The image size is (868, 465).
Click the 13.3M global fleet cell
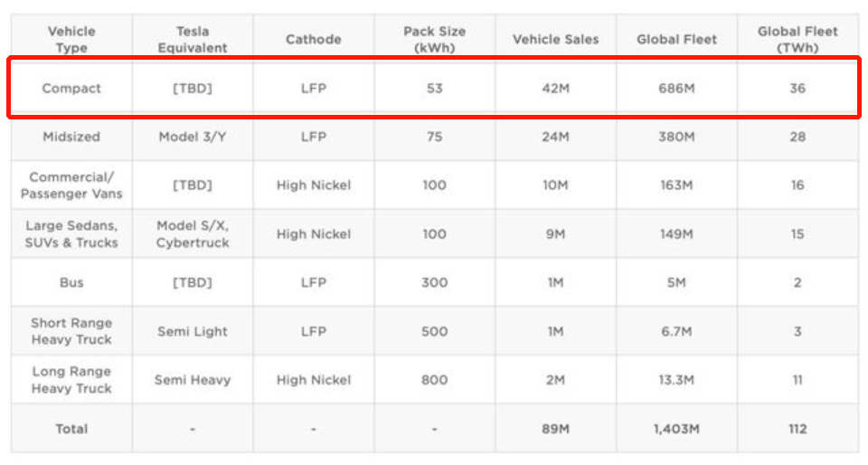point(676,380)
